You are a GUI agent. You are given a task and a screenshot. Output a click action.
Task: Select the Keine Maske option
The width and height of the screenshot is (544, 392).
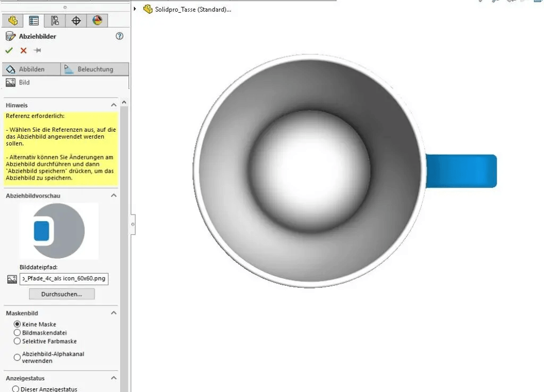point(18,324)
